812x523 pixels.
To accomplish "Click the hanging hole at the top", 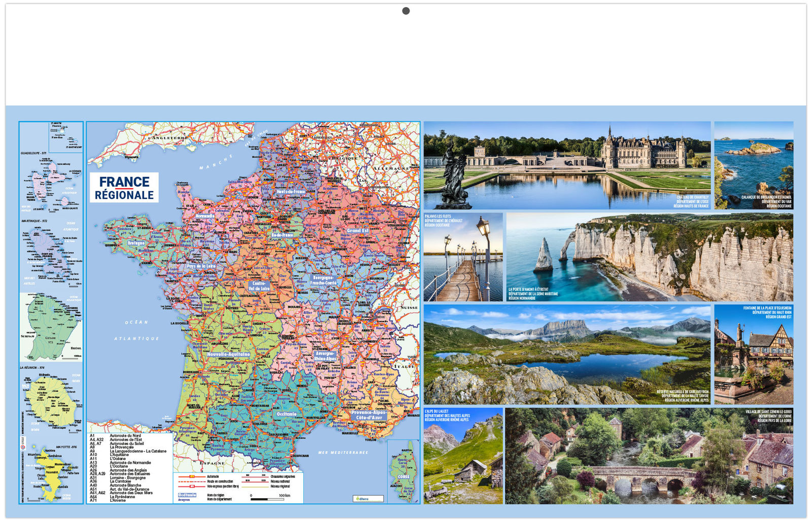I will (x=405, y=11).
